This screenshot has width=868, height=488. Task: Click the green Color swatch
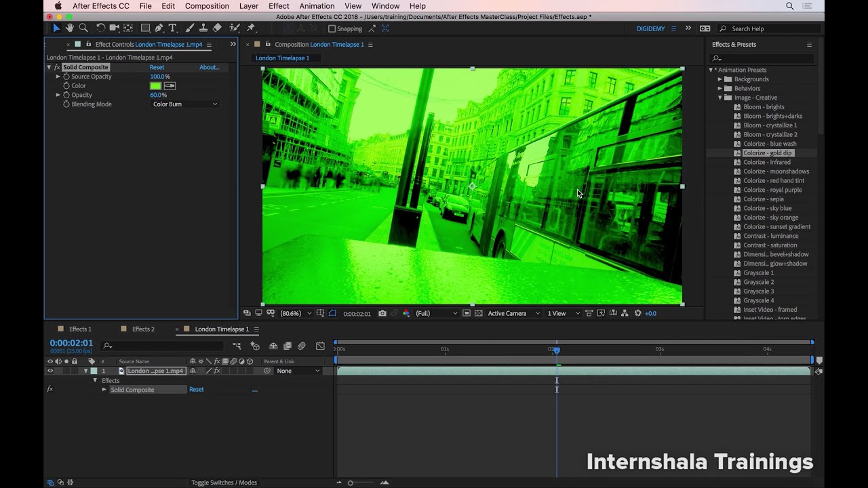click(x=155, y=86)
